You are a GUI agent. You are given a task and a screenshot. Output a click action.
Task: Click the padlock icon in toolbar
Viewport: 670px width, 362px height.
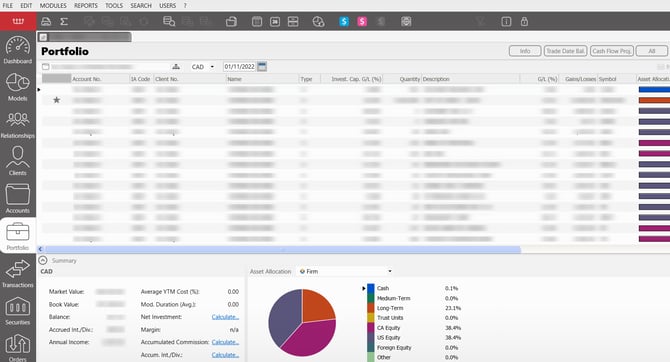pyautogui.click(x=524, y=21)
